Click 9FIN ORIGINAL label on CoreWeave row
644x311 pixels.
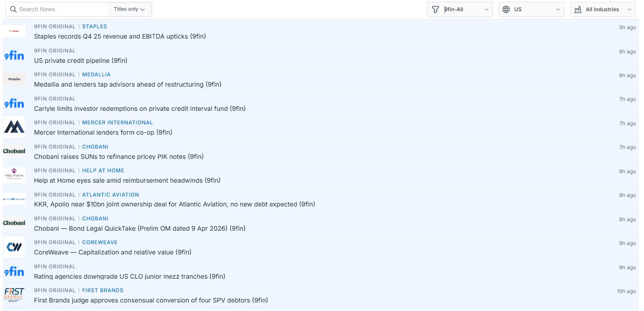pyautogui.click(x=55, y=242)
